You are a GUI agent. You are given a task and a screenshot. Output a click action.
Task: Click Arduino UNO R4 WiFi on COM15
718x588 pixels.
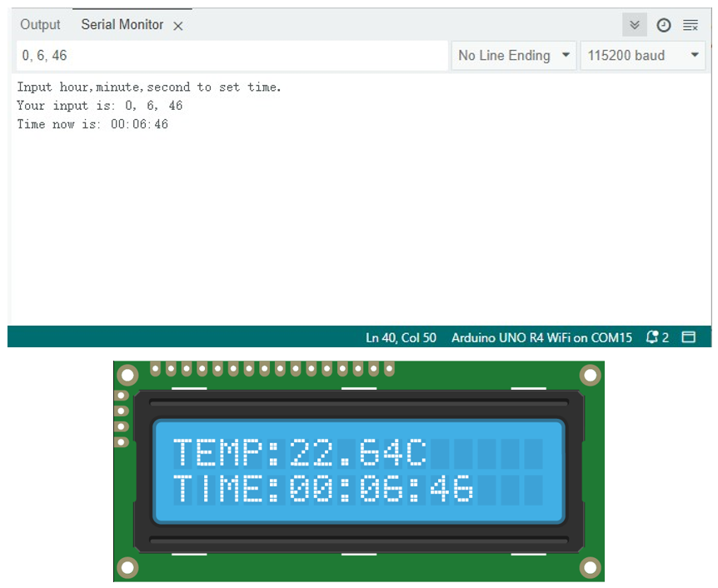[541, 338]
